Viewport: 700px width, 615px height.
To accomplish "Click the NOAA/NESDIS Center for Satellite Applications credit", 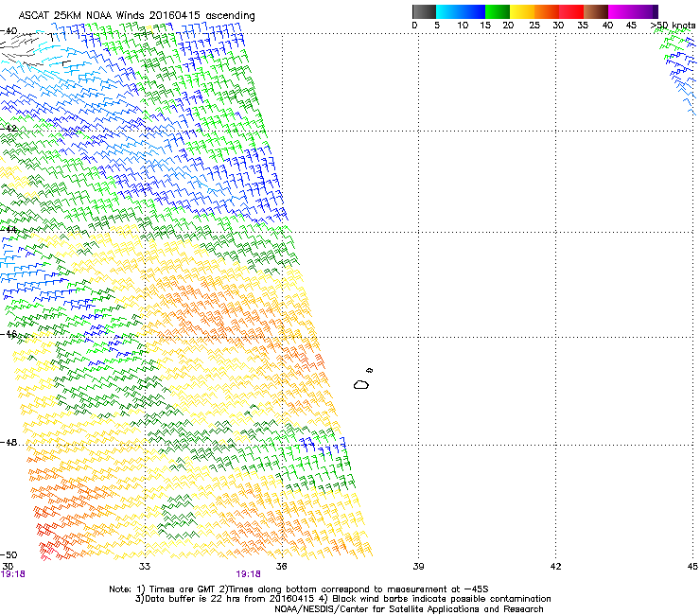I will click(409, 609).
